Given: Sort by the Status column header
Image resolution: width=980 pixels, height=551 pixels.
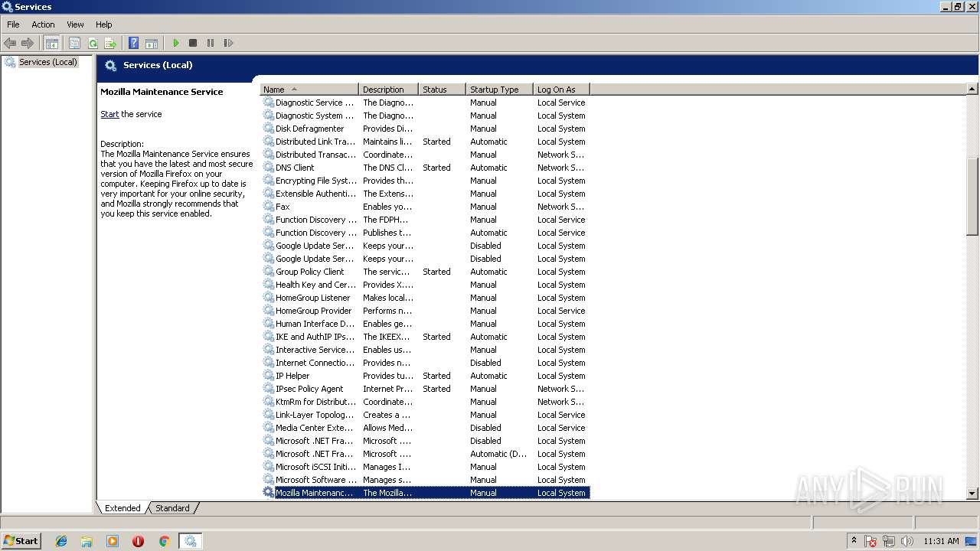Looking at the screenshot, I should click(x=442, y=90).
